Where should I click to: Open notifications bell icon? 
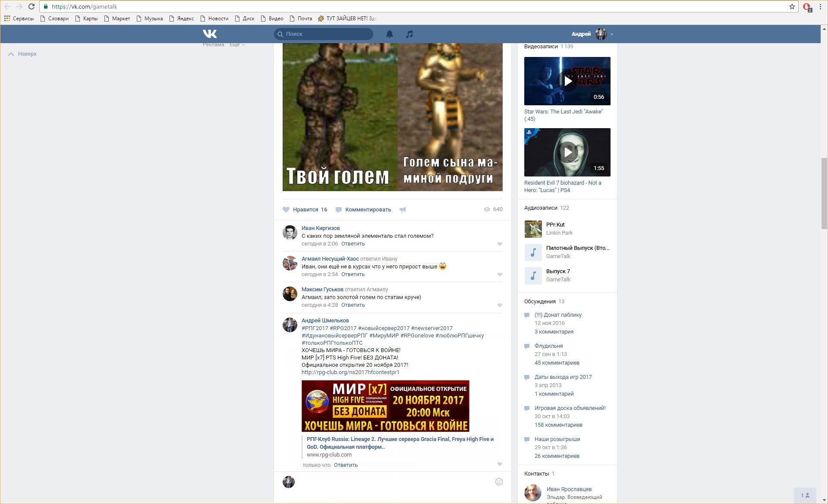[389, 34]
